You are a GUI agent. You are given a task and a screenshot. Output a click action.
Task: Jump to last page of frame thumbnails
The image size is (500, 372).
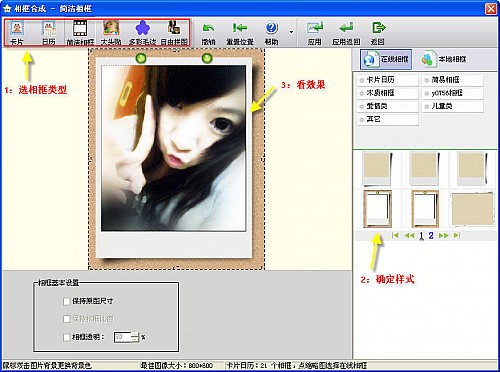[x=457, y=235]
